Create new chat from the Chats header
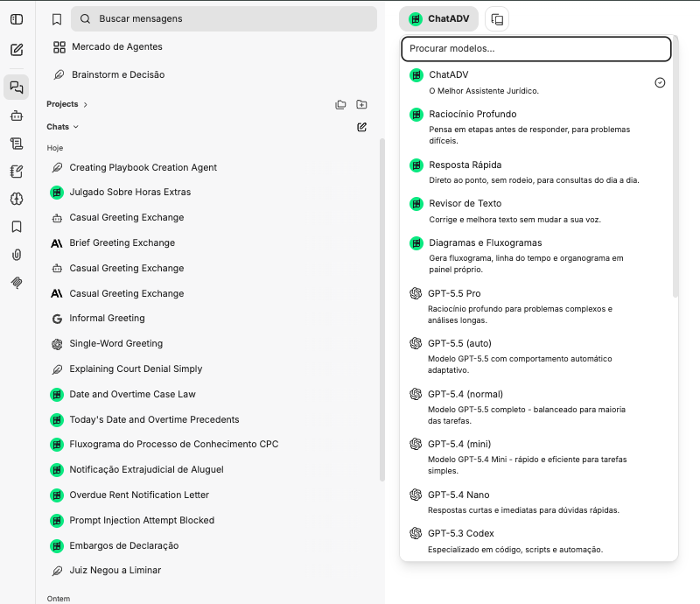The width and height of the screenshot is (700, 604). pos(362,127)
